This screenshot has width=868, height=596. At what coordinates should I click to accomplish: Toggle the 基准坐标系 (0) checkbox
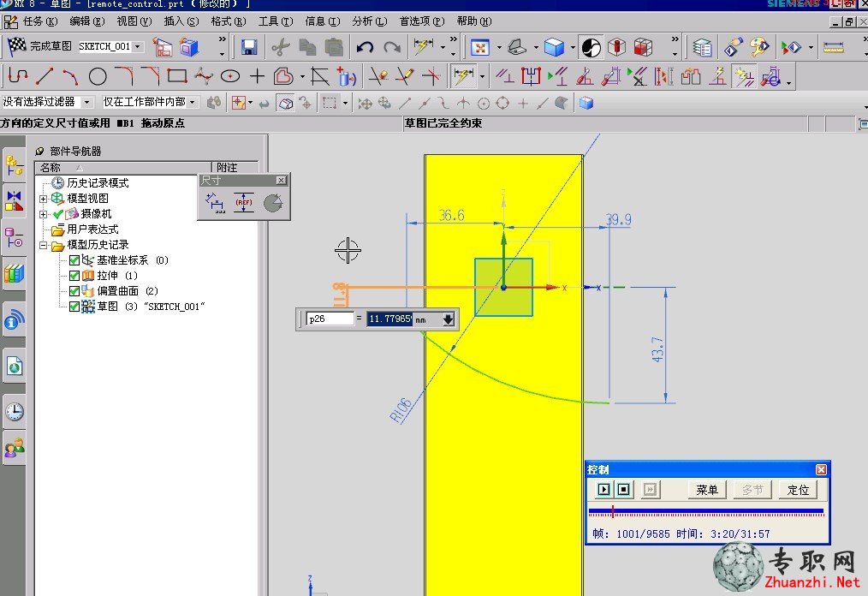pyautogui.click(x=74, y=260)
